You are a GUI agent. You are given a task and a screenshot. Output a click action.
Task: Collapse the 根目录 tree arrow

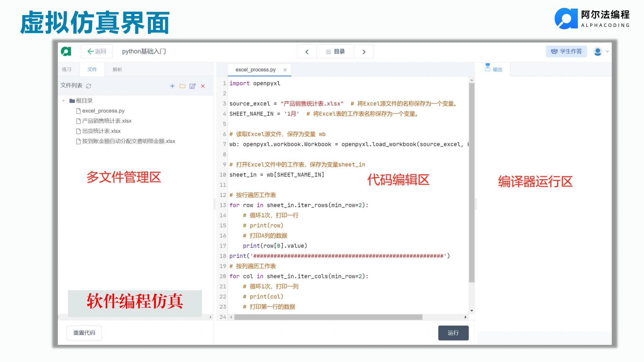[x=63, y=101]
